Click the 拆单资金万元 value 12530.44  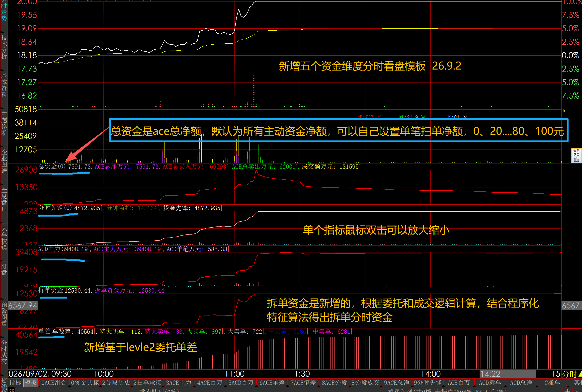tap(151, 291)
